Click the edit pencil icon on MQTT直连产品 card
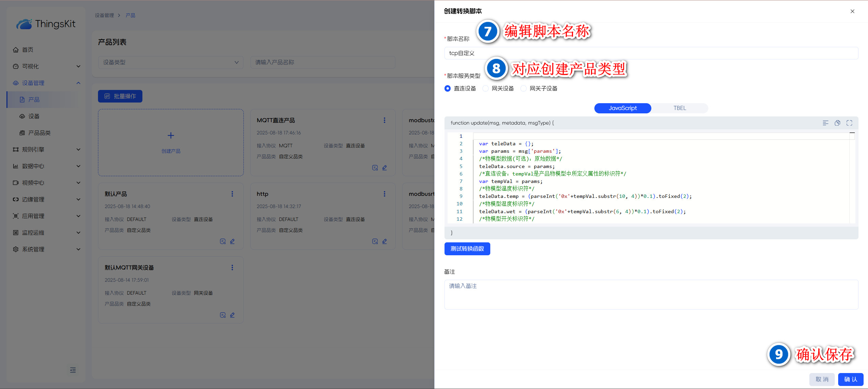This screenshot has width=868, height=389. (x=384, y=168)
